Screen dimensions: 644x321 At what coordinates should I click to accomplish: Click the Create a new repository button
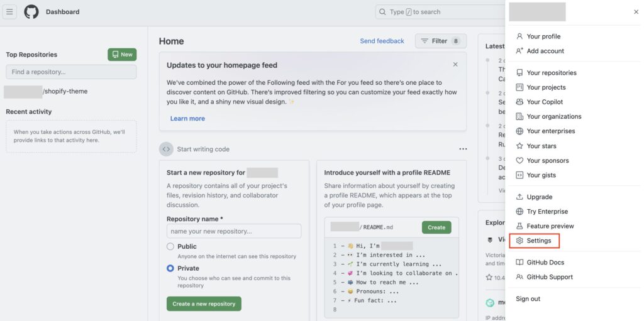[x=204, y=304]
